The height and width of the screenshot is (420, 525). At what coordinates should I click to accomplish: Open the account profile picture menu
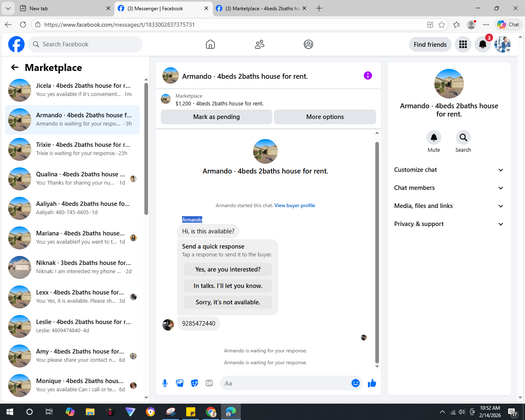point(502,44)
